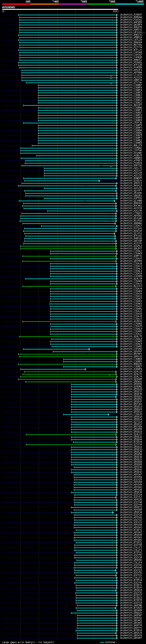Select the UniRef100_B7FIZ8 label
Screen dimensions: 146x644
pyautogui.click(x=131, y=65)
